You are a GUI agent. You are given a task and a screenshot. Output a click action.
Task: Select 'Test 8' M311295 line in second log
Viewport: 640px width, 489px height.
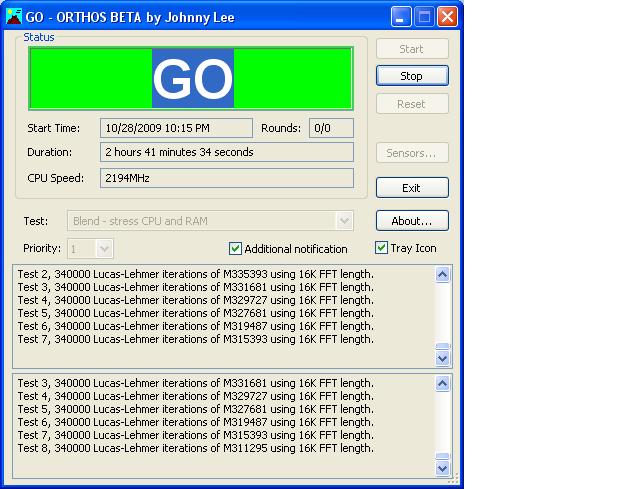click(x=196, y=448)
